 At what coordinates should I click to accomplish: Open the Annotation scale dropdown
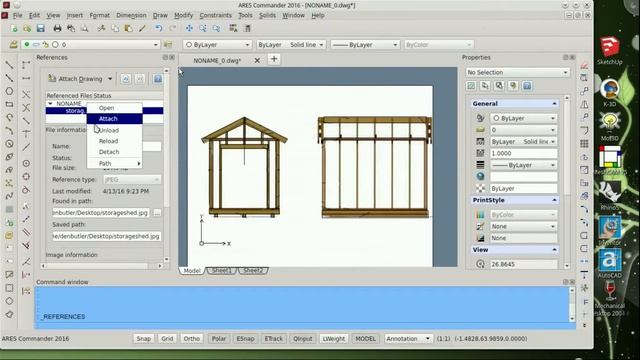click(408, 339)
